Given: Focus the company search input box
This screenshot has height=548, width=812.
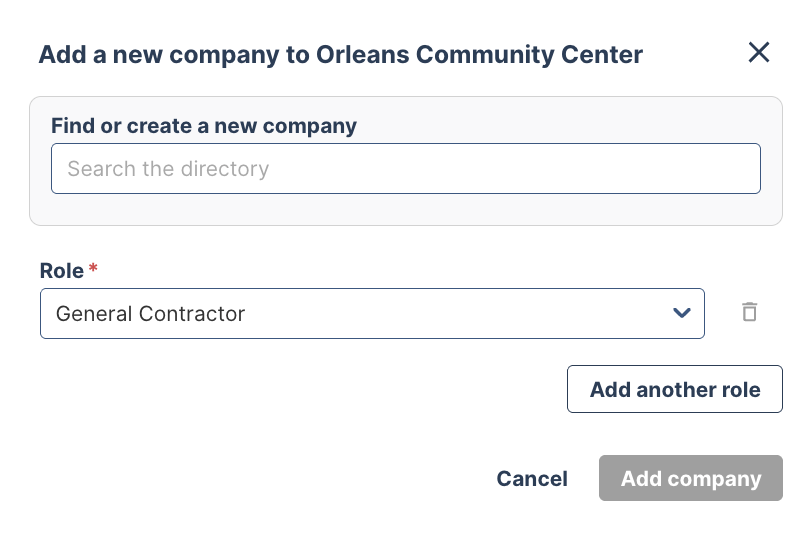Looking at the screenshot, I should pyautogui.click(x=405, y=169).
